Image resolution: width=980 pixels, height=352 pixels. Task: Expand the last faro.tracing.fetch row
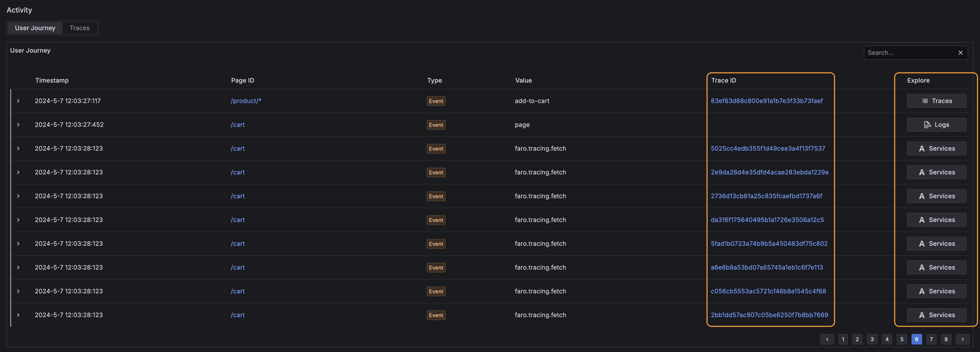point(18,315)
